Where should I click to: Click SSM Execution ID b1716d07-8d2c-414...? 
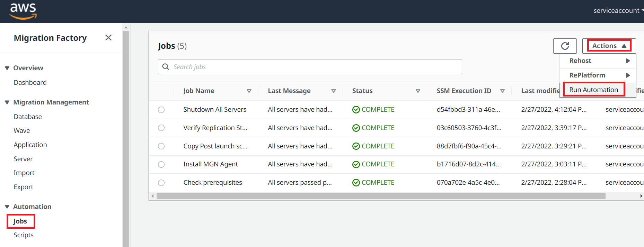pyautogui.click(x=469, y=164)
